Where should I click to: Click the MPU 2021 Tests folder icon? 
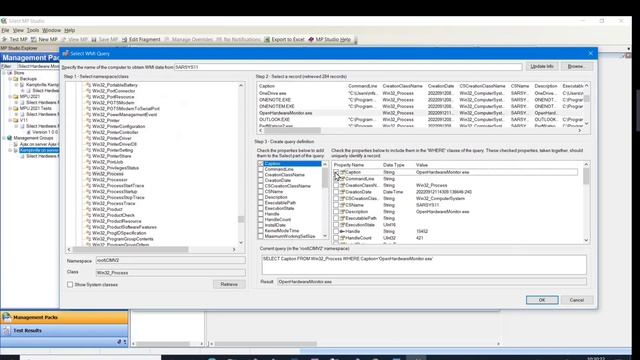16,108
